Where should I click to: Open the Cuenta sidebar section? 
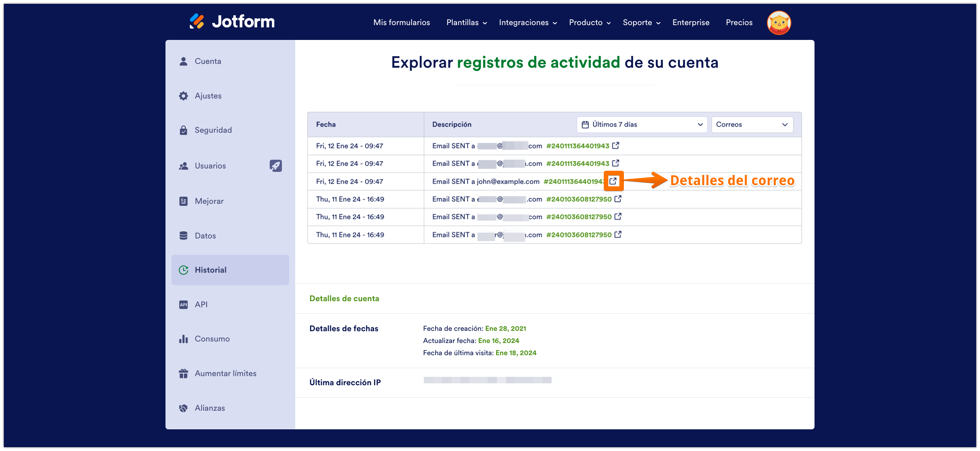click(208, 61)
